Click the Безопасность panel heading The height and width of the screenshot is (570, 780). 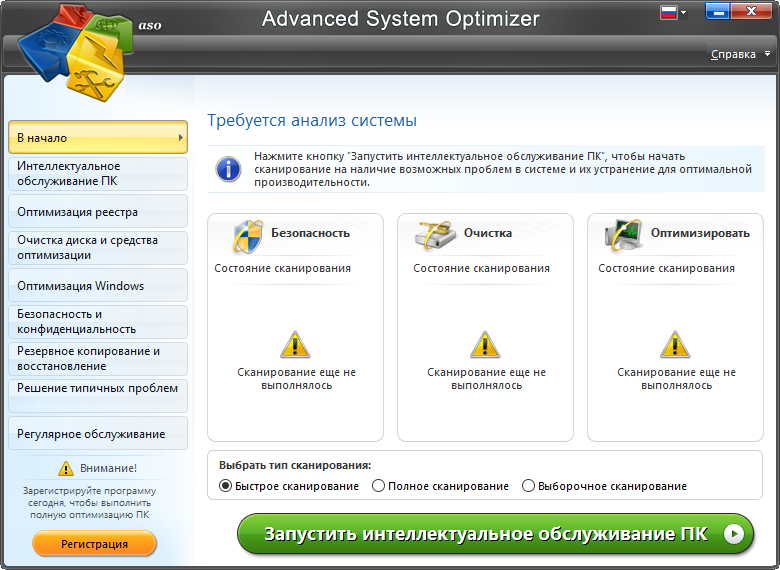point(310,233)
